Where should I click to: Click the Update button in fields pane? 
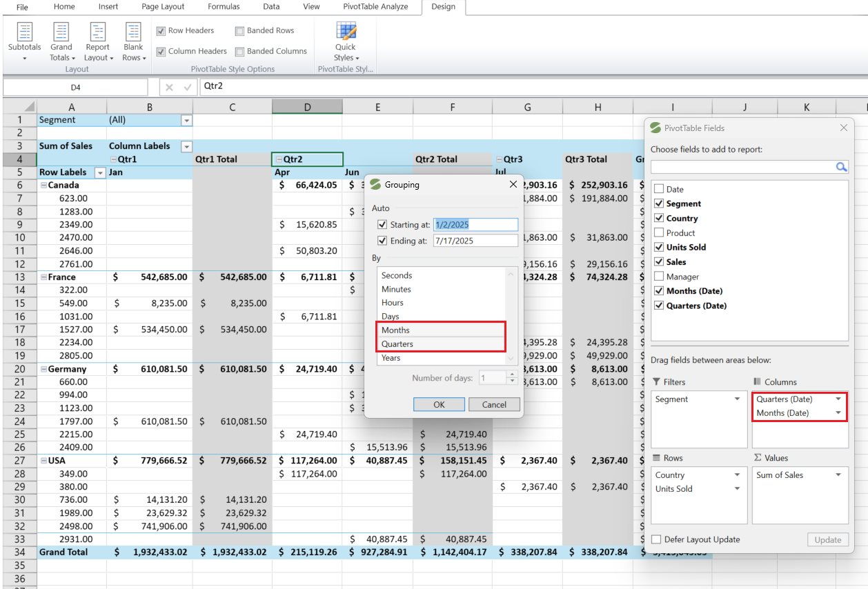tap(827, 540)
